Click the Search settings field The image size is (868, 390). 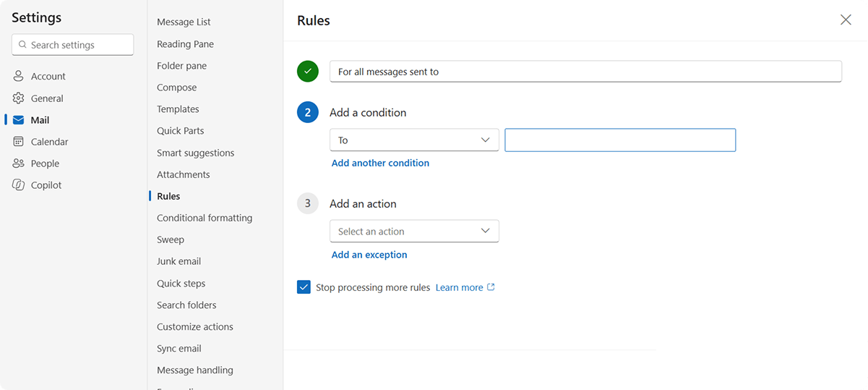coord(73,45)
